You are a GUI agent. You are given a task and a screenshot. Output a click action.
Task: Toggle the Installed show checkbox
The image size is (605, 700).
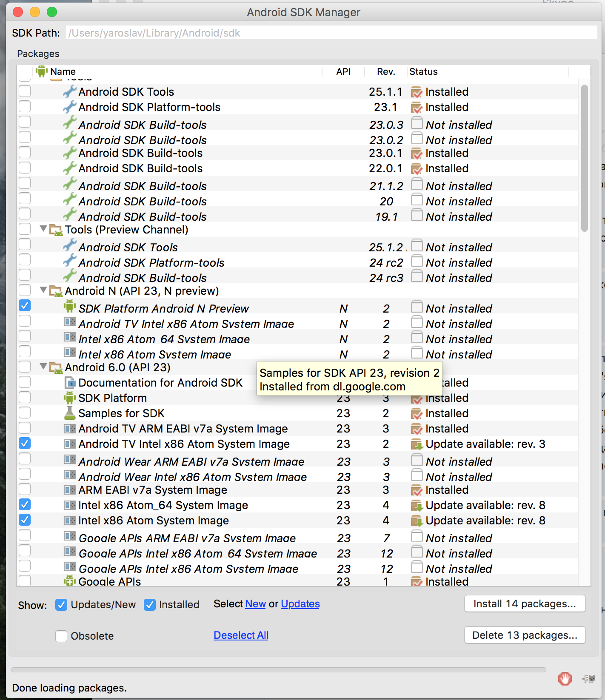tap(150, 605)
